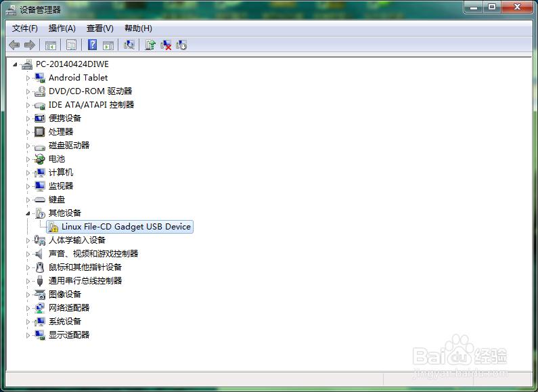Expand the DVD/CD-ROM 驱动器 node
538x392 pixels.
click(28, 91)
